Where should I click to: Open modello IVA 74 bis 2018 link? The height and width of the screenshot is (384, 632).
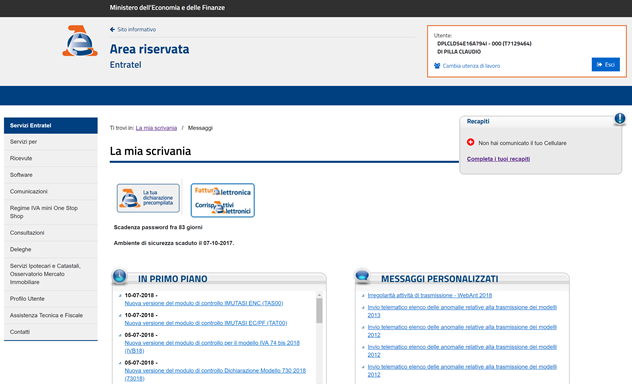tap(212, 347)
